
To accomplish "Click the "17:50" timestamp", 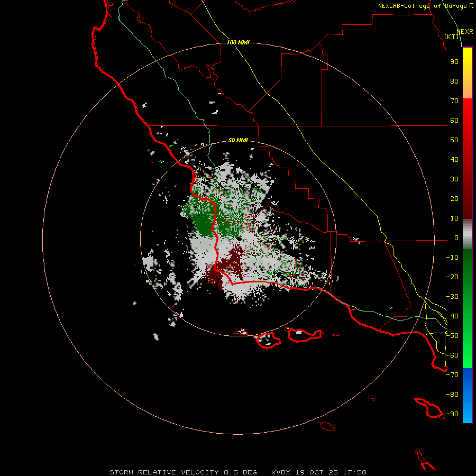I will click(355, 472).
